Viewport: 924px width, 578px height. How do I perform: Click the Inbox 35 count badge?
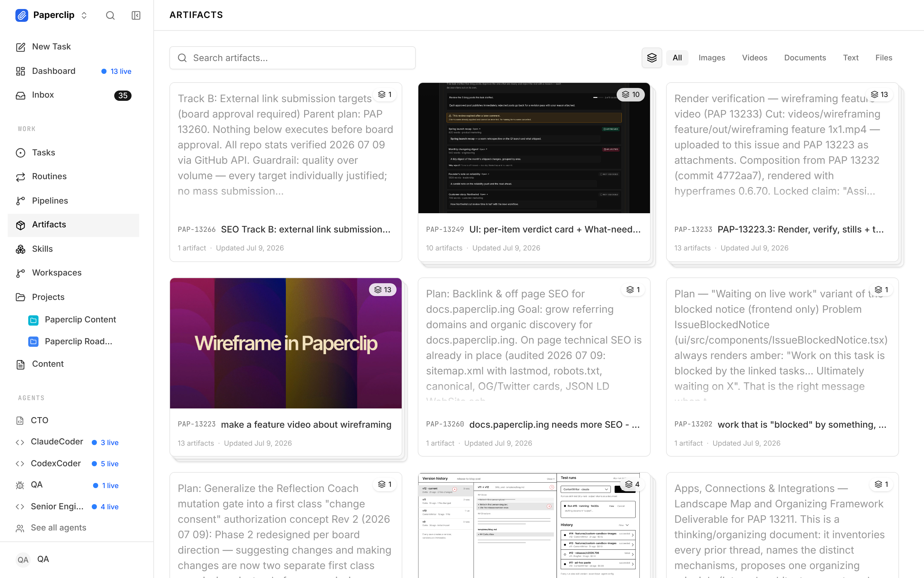click(123, 96)
